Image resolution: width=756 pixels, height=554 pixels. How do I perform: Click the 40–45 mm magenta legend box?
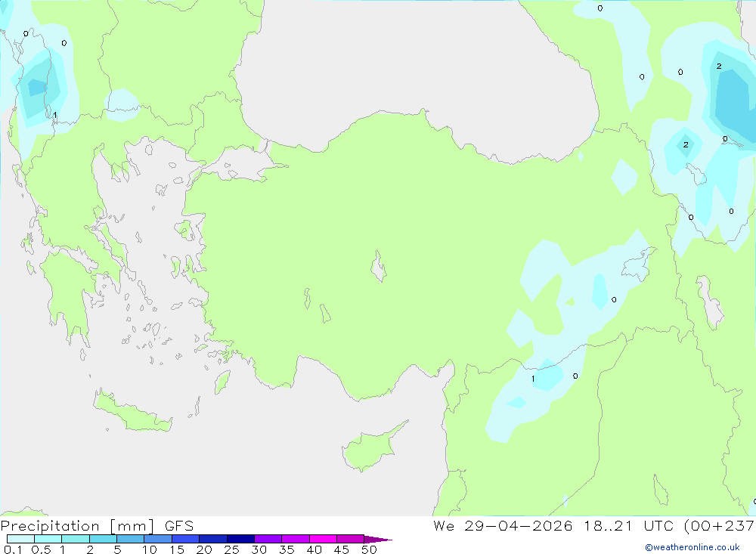pos(323,539)
